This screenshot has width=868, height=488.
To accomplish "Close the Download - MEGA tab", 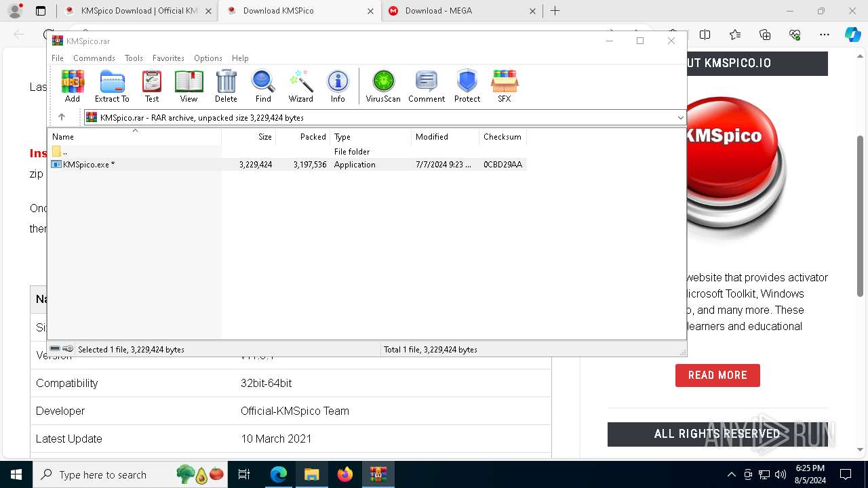I will (x=532, y=11).
